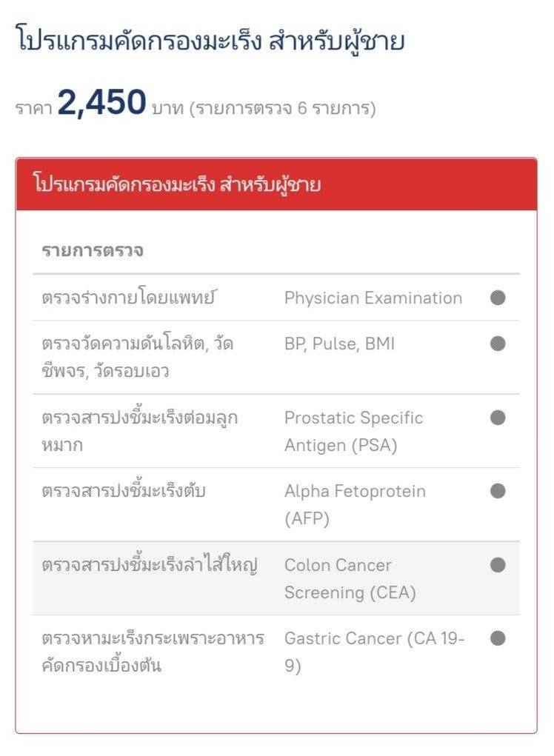Click the gray dot next to BP, Pulse, BMI

pos(498,344)
